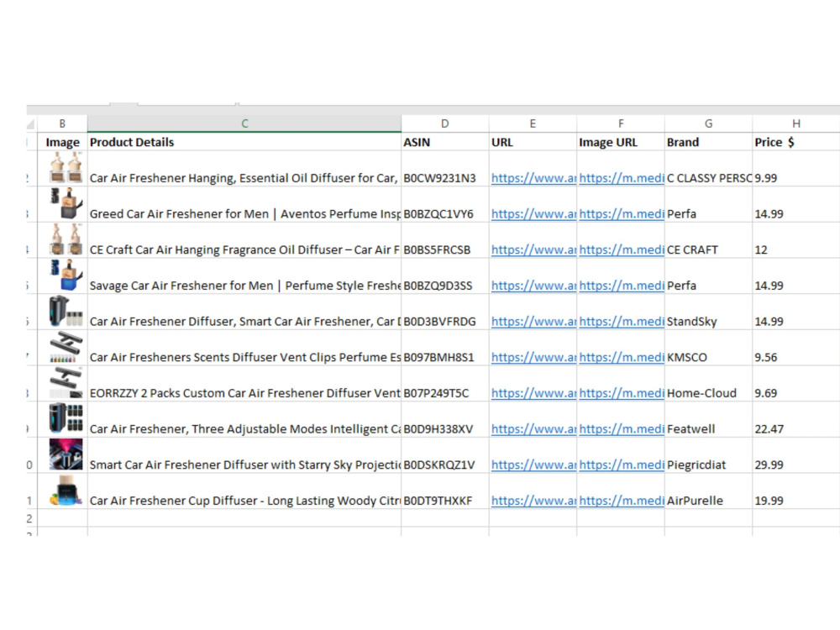840x630 pixels.
Task: Select the StandSky brand cell
Action: (x=708, y=312)
